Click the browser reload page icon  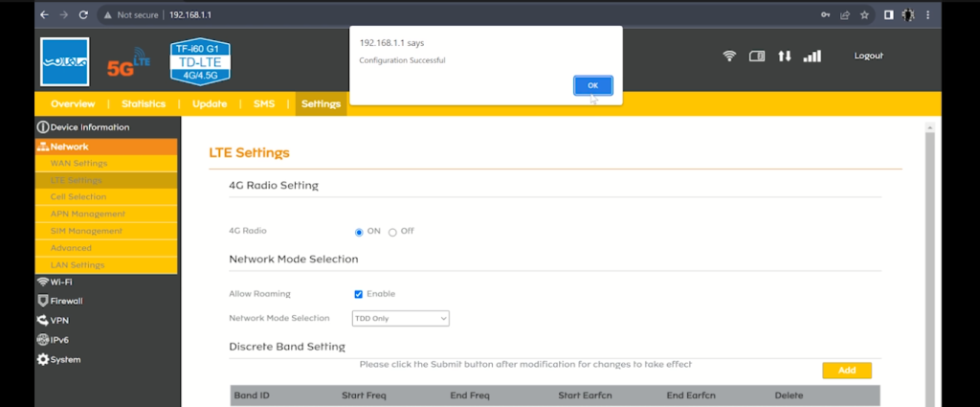pyautogui.click(x=84, y=15)
